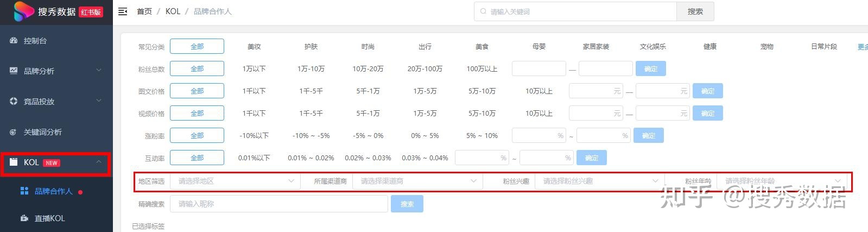Filter category by 母婴
Viewport: 868px width, 232px height.
[x=539, y=47]
